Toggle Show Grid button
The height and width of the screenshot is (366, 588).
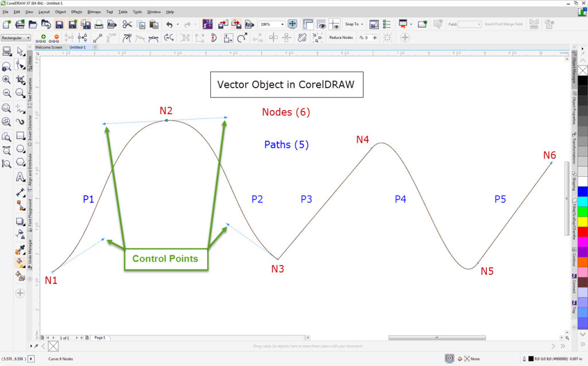[321, 24]
